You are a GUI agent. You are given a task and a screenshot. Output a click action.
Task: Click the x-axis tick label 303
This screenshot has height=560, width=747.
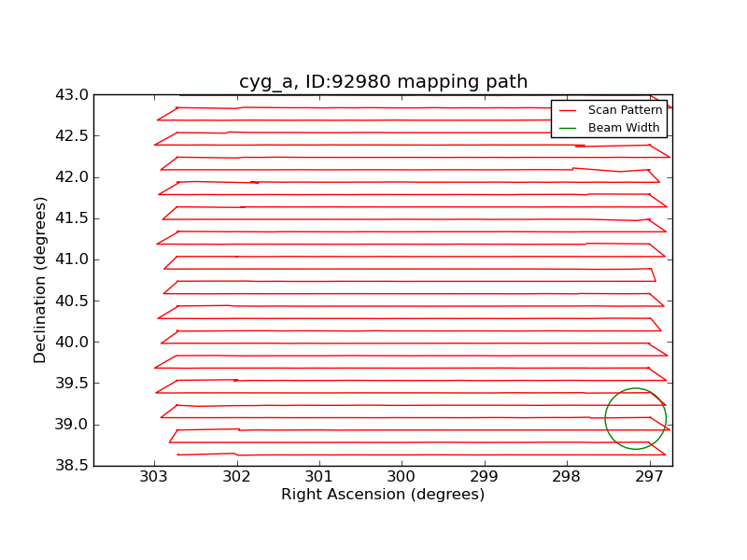[x=154, y=477]
